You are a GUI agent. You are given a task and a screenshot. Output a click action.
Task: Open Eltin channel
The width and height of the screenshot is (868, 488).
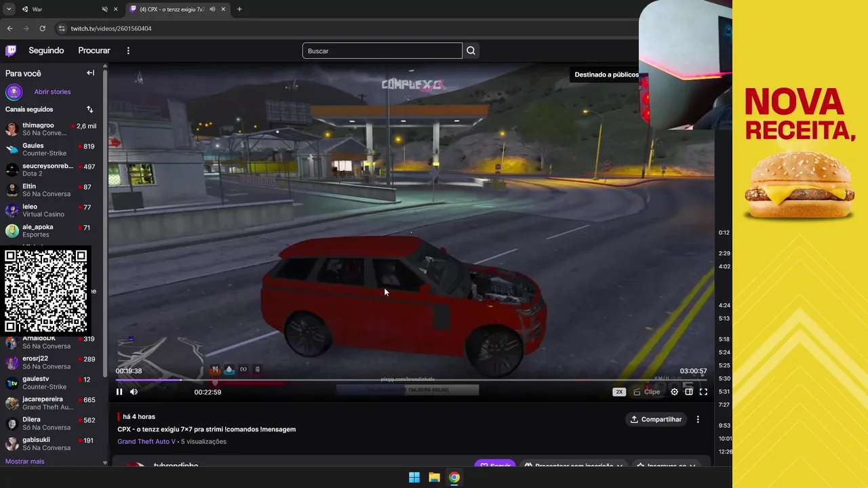coord(51,190)
